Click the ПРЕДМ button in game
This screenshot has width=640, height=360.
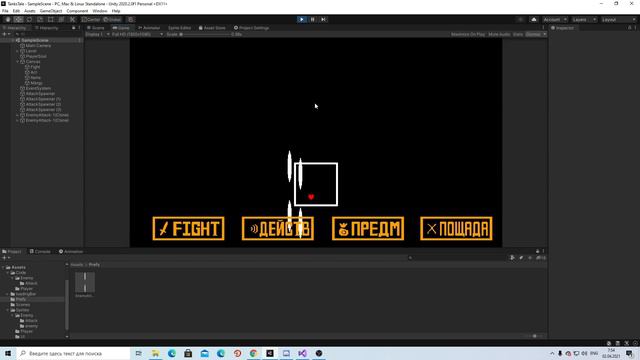click(x=368, y=229)
